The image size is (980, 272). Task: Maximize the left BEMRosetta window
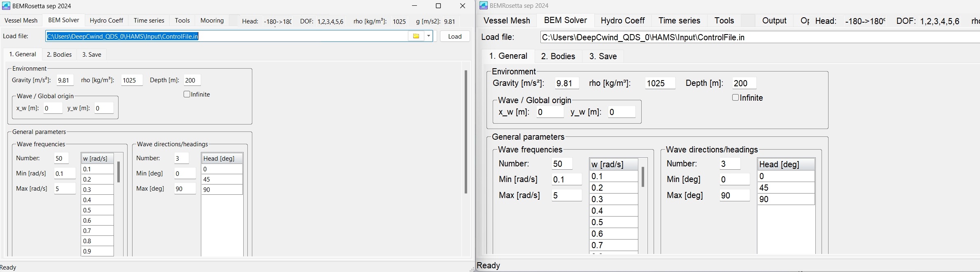[438, 6]
